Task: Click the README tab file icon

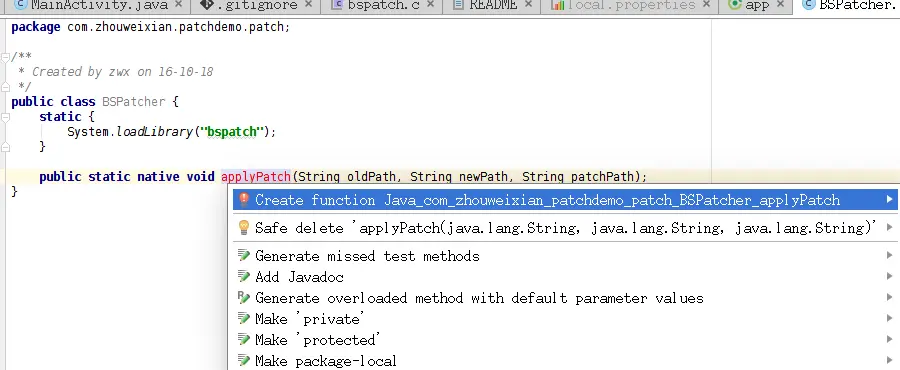Action: (x=458, y=5)
